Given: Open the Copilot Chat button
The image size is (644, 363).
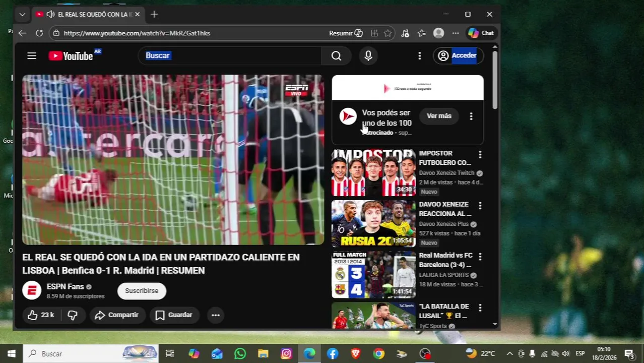Looking at the screenshot, I should click(481, 33).
